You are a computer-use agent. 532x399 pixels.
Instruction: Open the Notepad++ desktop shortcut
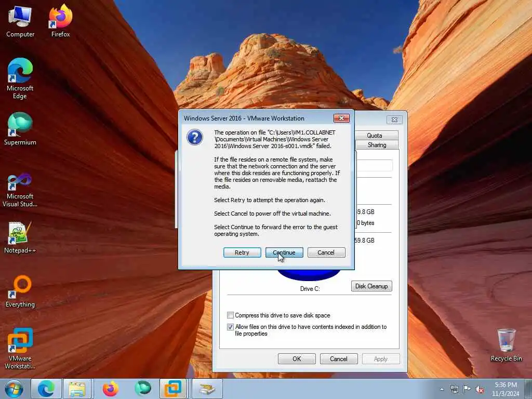[x=20, y=237]
